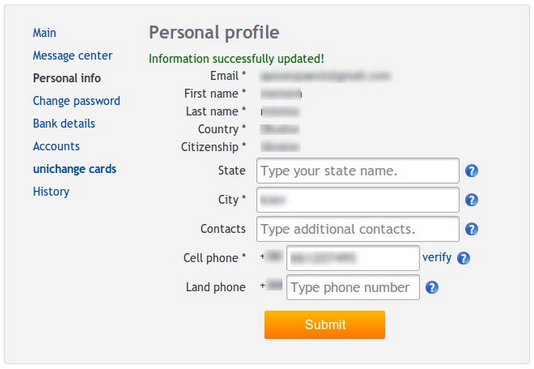Focus the Contacts input field
Viewport: 534px width, 369px height.
(358, 229)
